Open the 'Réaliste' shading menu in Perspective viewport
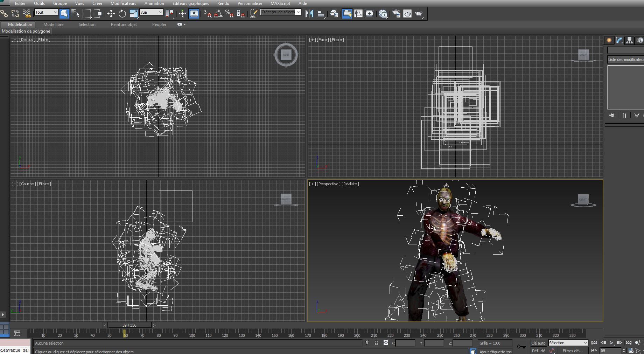The image size is (644, 354). tap(350, 184)
